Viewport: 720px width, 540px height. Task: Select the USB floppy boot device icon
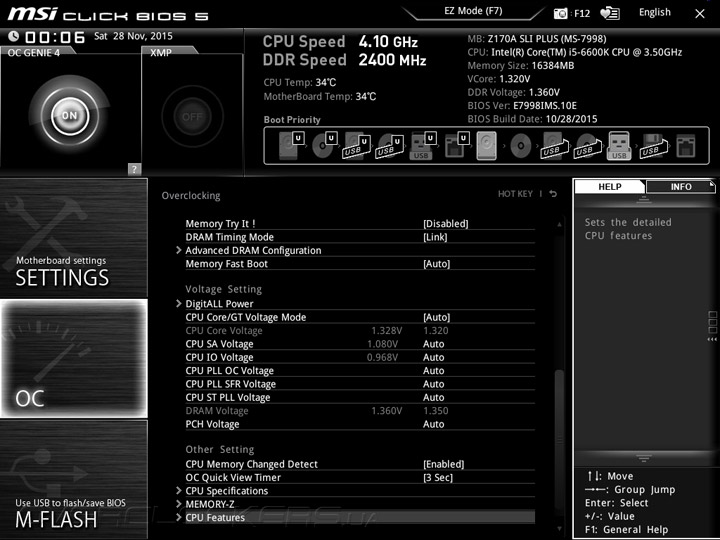coord(654,146)
